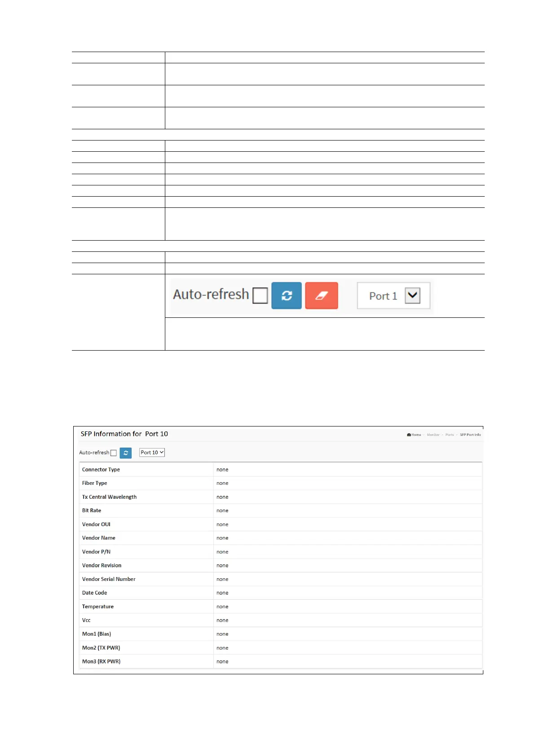Select the Date Code row label
Screen dimensions: 535x756
[x=94, y=593]
